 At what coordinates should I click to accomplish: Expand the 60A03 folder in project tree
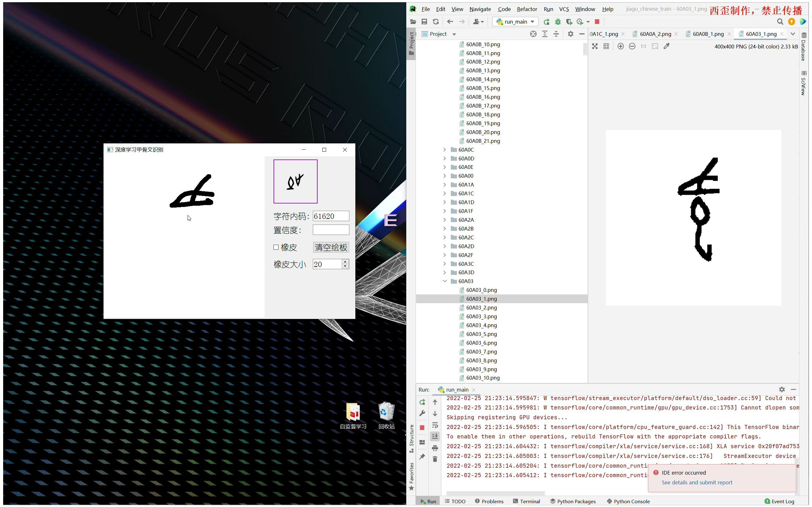pyautogui.click(x=446, y=281)
